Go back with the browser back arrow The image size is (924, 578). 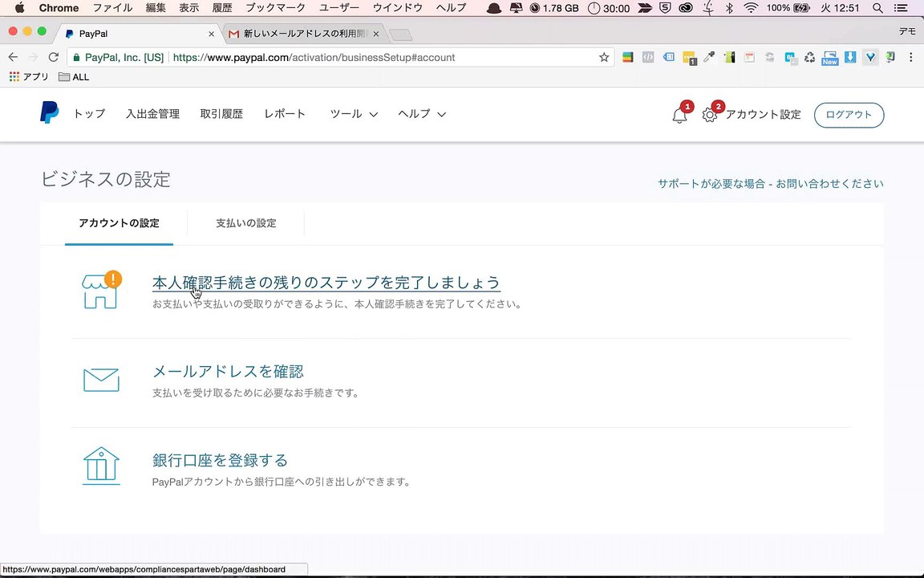(x=13, y=57)
